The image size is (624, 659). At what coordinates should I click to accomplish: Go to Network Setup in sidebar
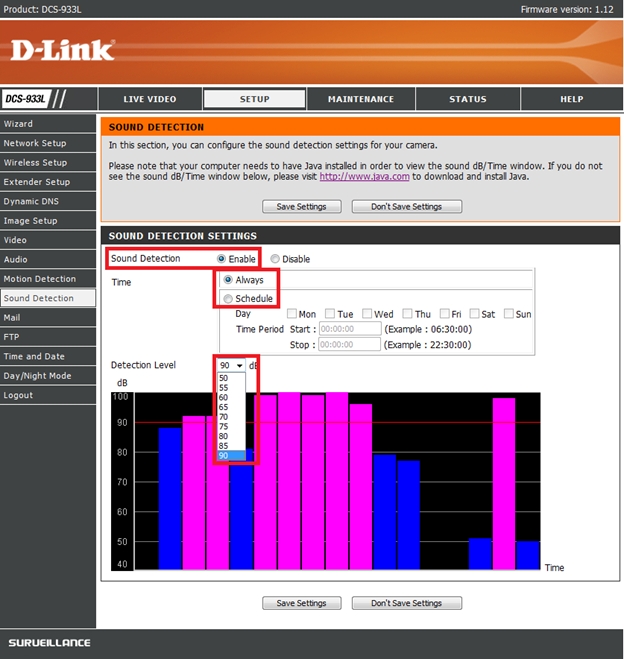[x=35, y=143]
